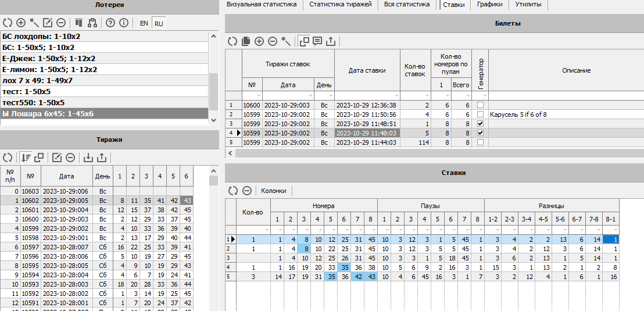Screen dimensions: 644x311
Task: Toggle Генератор checkbox for Карусель 5 if 6 of 8 row
Action: click(480, 114)
